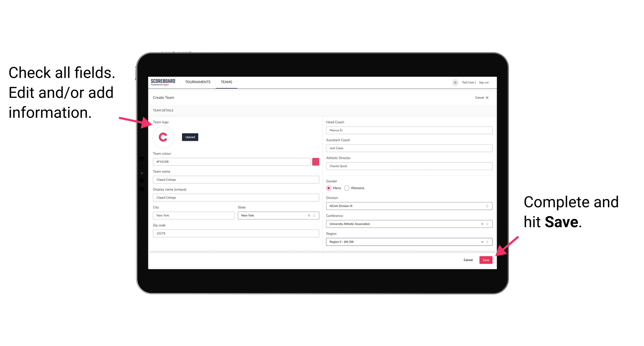
Task: Click the Team name input field
Action: pos(236,179)
